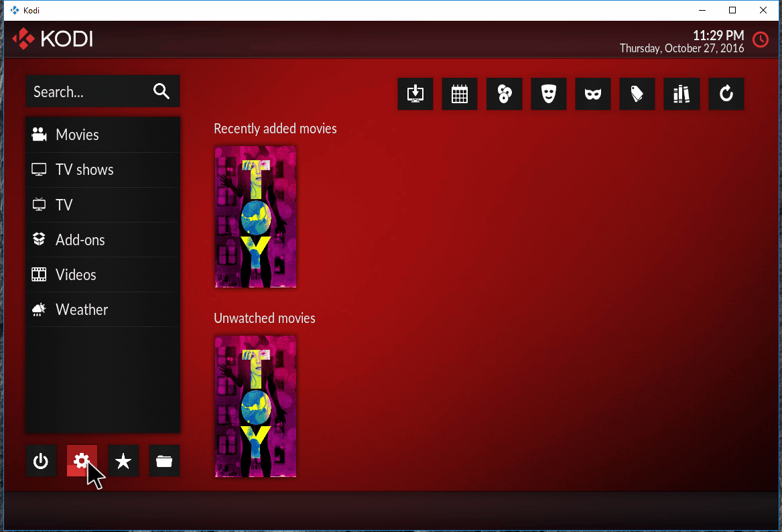782x532 pixels.
Task: Click the 'Unwatched movies' heading
Action: click(265, 318)
